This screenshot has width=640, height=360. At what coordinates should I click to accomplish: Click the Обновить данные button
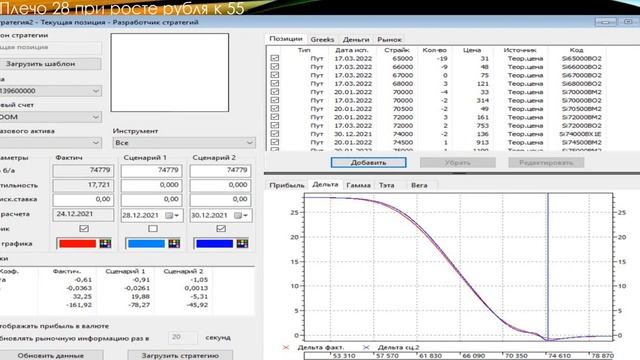click(51, 356)
